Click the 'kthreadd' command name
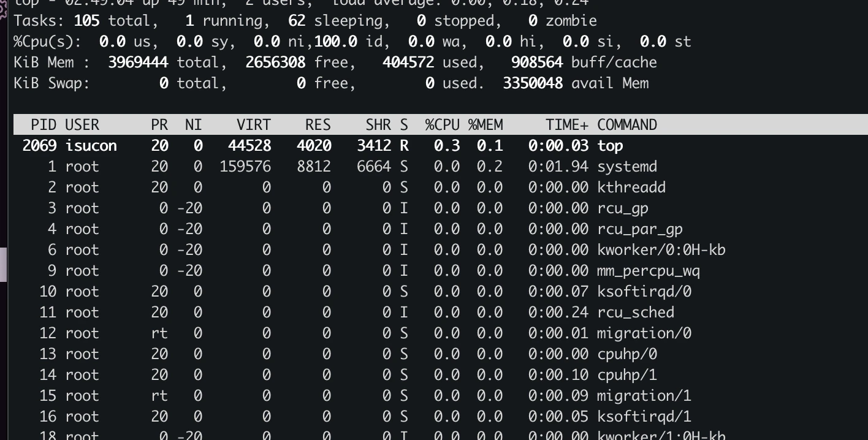The image size is (868, 440). 631,188
